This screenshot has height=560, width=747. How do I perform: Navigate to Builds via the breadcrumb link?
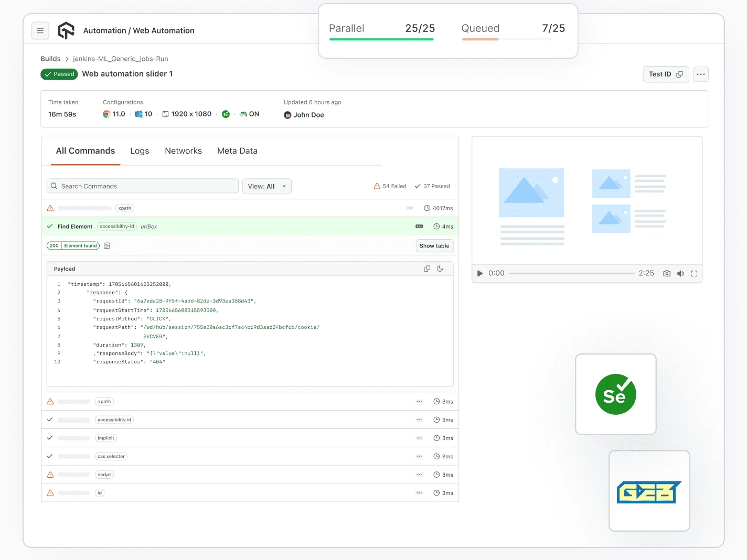click(50, 58)
